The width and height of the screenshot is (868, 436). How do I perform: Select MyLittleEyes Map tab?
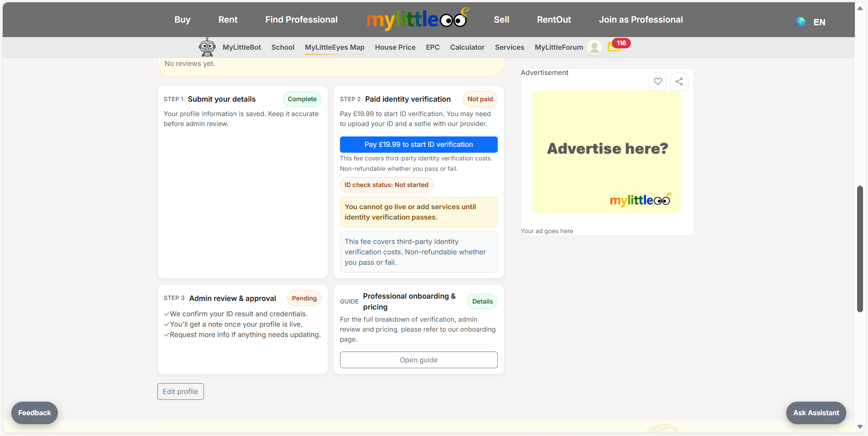(x=335, y=47)
